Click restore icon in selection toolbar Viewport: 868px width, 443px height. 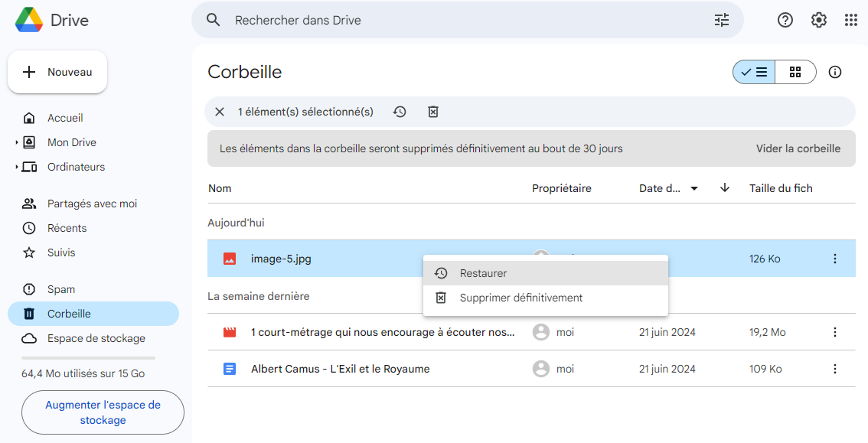pyautogui.click(x=400, y=112)
